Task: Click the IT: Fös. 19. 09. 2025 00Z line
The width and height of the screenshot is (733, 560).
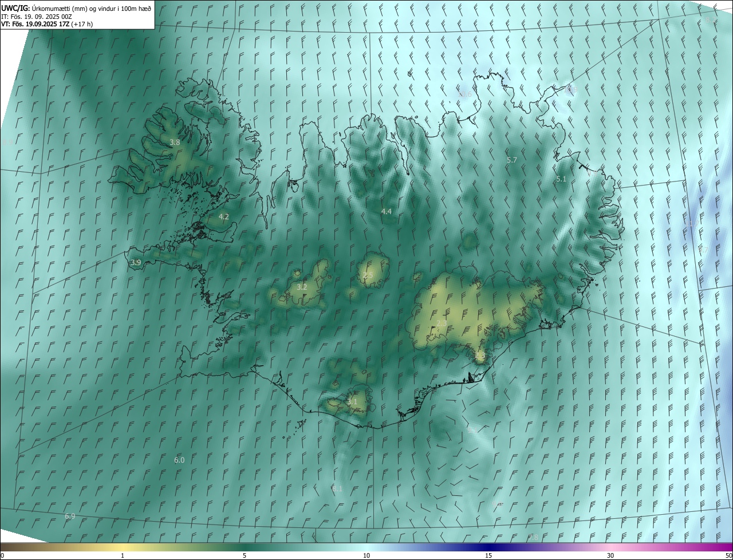Action: [x=36, y=16]
